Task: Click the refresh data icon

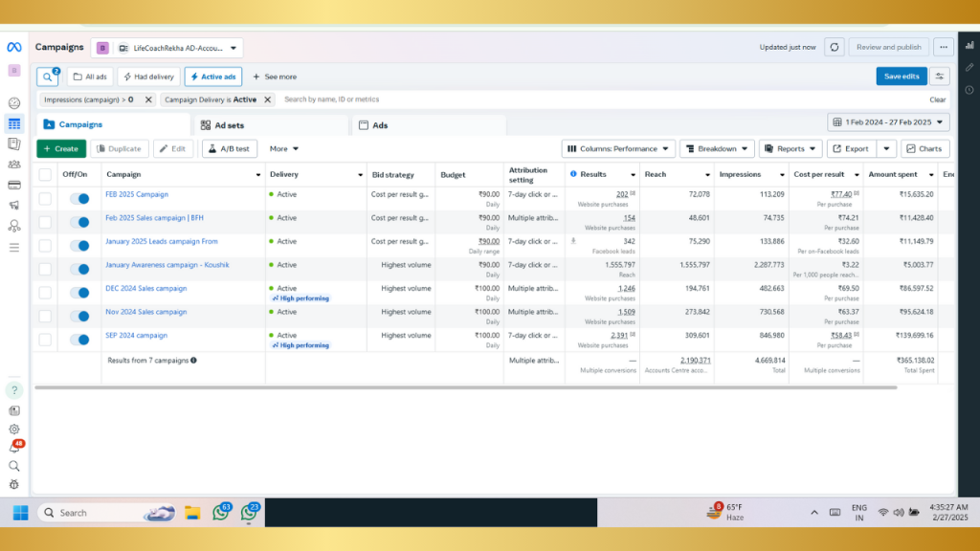Action: click(835, 47)
